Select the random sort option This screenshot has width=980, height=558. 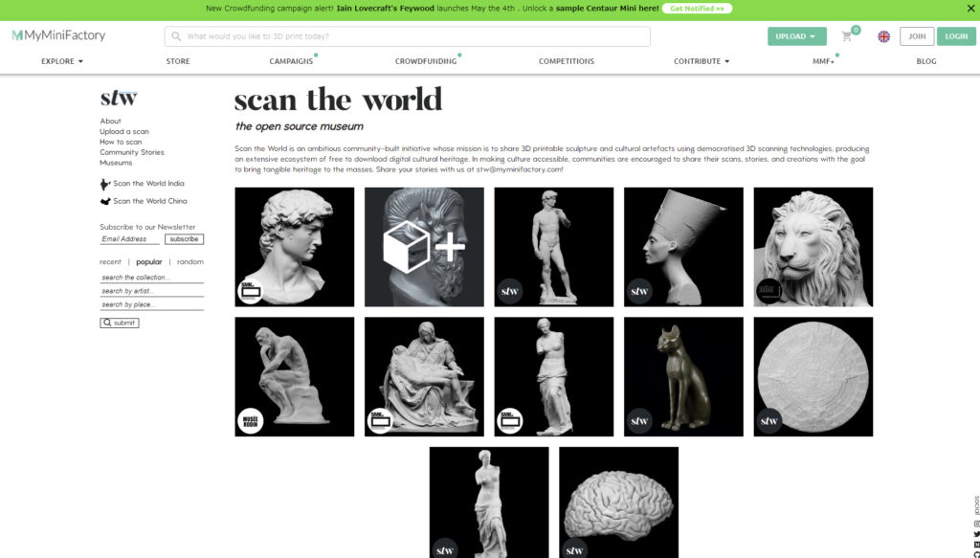pyautogui.click(x=189, y=262)
